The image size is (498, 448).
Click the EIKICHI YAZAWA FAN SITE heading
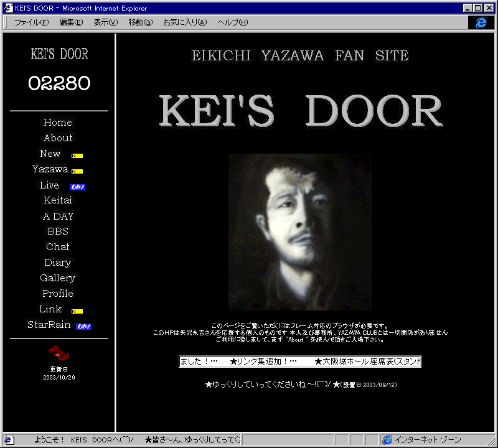point(300,55)
